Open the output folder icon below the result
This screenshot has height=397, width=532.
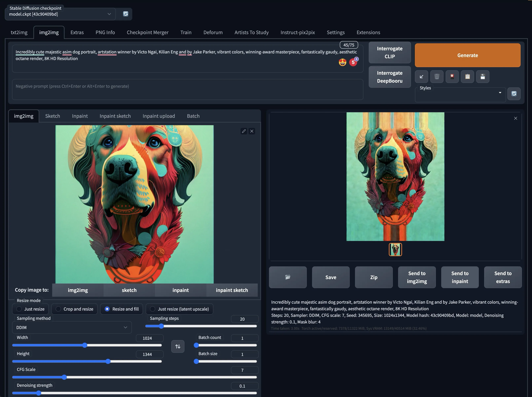pos(288,277)
